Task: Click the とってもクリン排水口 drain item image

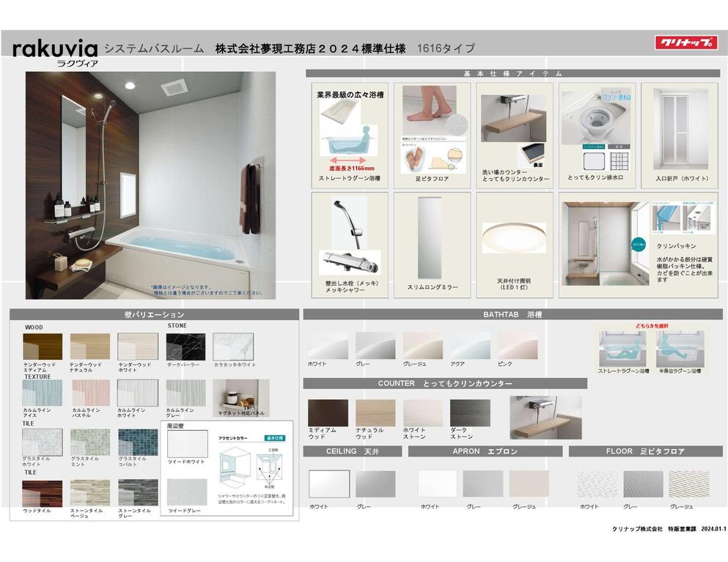Action: click(x=595, y=125)
